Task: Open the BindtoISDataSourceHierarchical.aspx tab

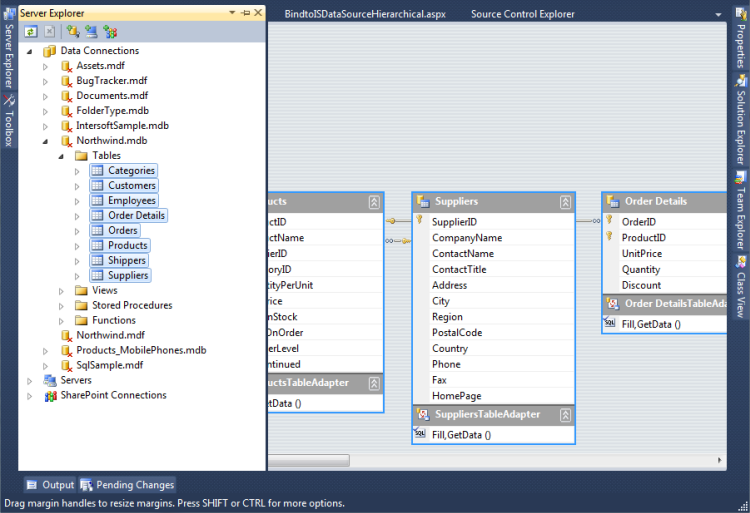Action: point(364,14)
